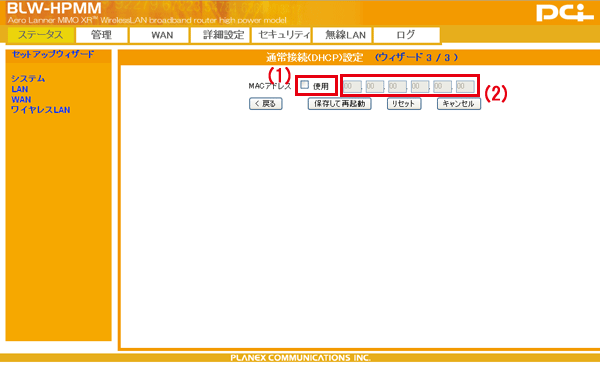
Task: Go to the 詳細設定 tab
Action: point(223,35)
